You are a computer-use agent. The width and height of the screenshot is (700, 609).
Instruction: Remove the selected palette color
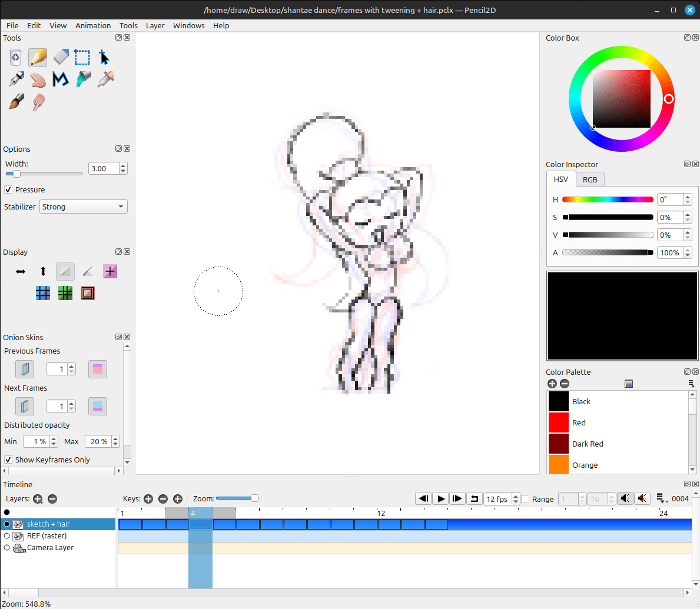pyautogui.click(x=564, y=384)
